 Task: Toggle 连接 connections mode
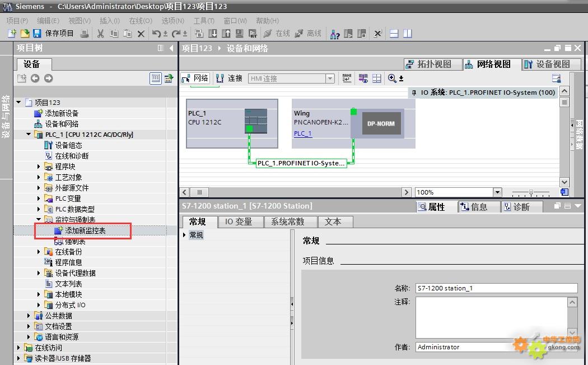point(230,78)
